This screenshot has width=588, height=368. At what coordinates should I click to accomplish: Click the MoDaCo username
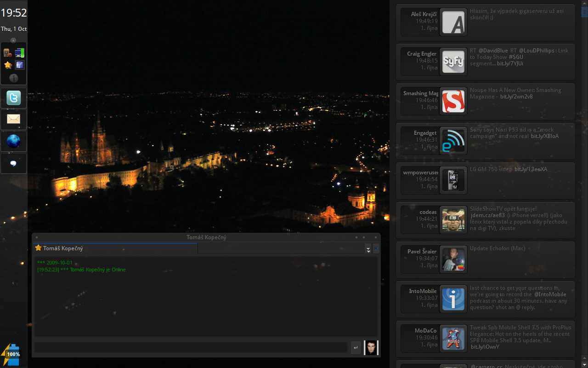[x=426, y=331]
